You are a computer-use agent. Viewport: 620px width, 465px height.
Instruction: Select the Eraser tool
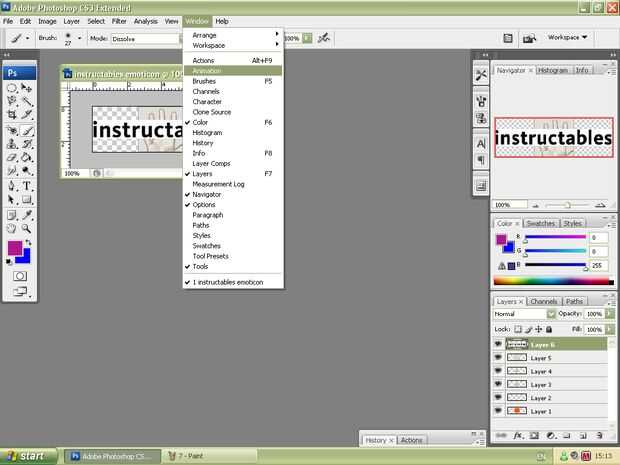tap(12, 157)
